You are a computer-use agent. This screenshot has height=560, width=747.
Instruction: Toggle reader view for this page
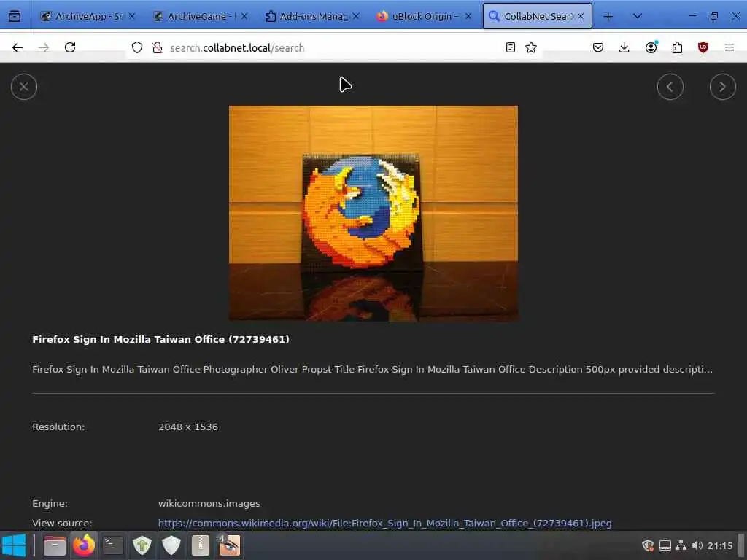[510, 47]
